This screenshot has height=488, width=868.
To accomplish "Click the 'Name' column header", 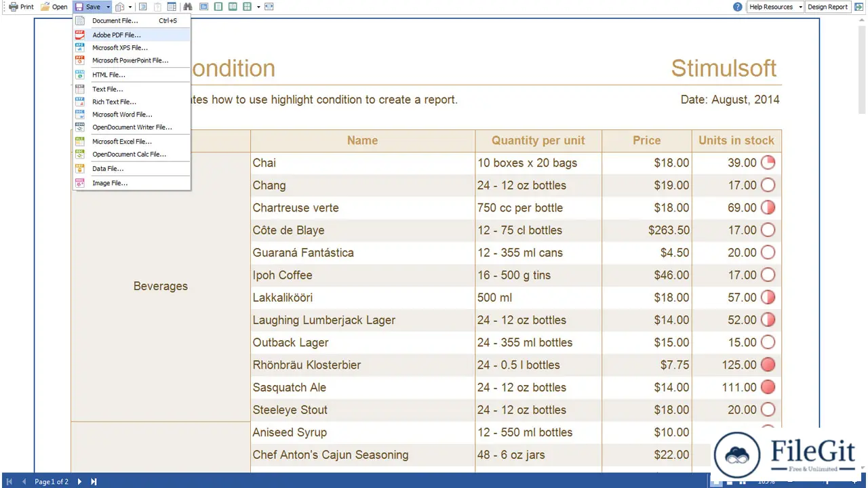I will pos(362,140).
